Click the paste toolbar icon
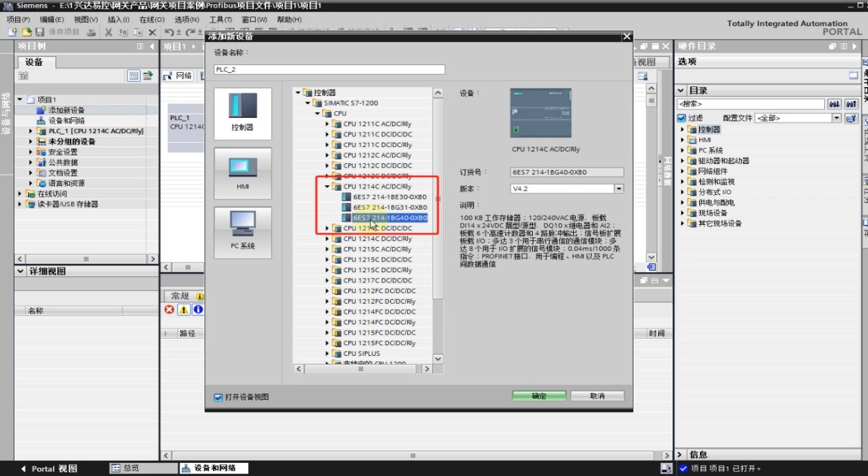This screenshot has height=476, width=868. [x=137, y=32]
